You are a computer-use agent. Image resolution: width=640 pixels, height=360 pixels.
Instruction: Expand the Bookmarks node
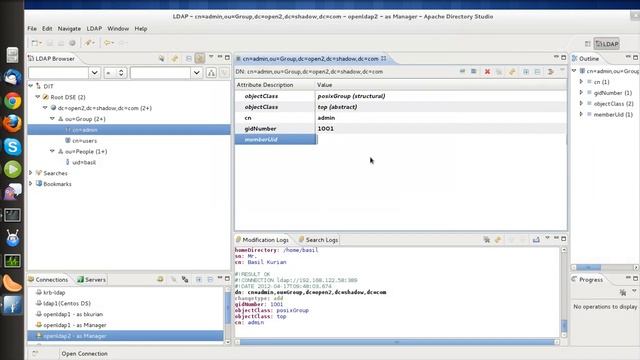coord(31,184)
